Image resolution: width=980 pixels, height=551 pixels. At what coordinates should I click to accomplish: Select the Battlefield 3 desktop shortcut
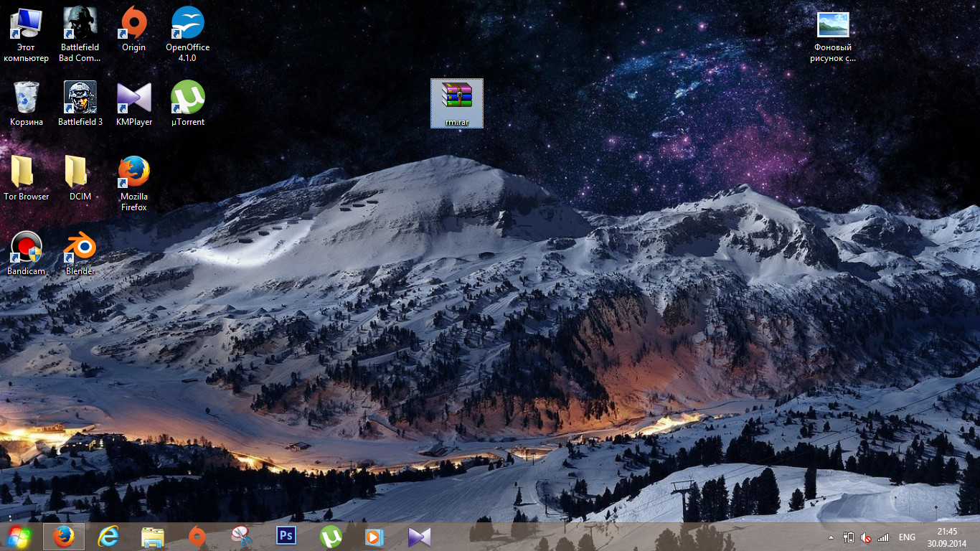pyautogui.click(x=80, y=104)
